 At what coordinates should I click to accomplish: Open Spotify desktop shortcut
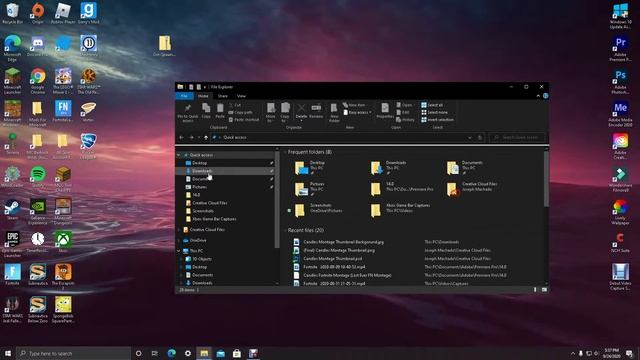38,177
